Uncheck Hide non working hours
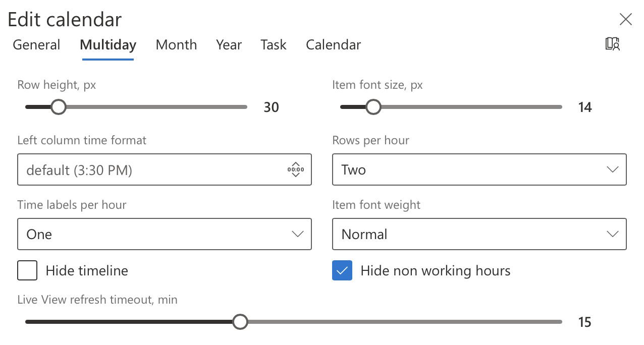Screen dimensions: 644x345 (x=342, y=270)
